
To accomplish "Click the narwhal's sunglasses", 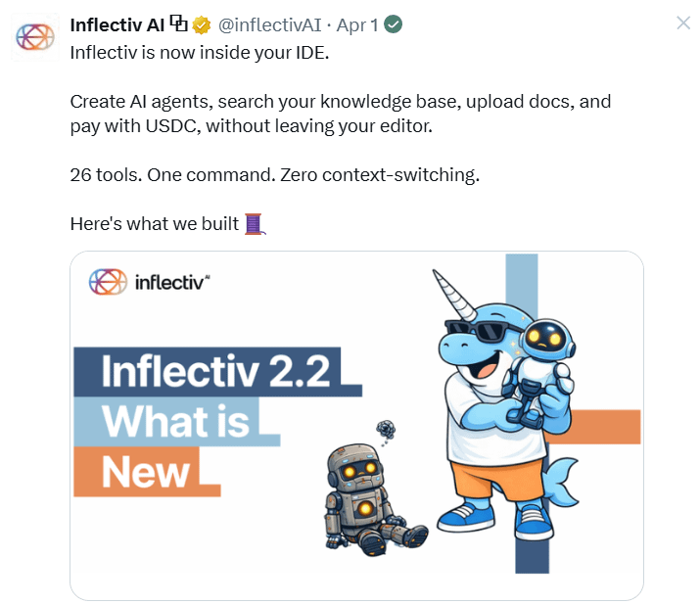I will (x=481, y=331).
